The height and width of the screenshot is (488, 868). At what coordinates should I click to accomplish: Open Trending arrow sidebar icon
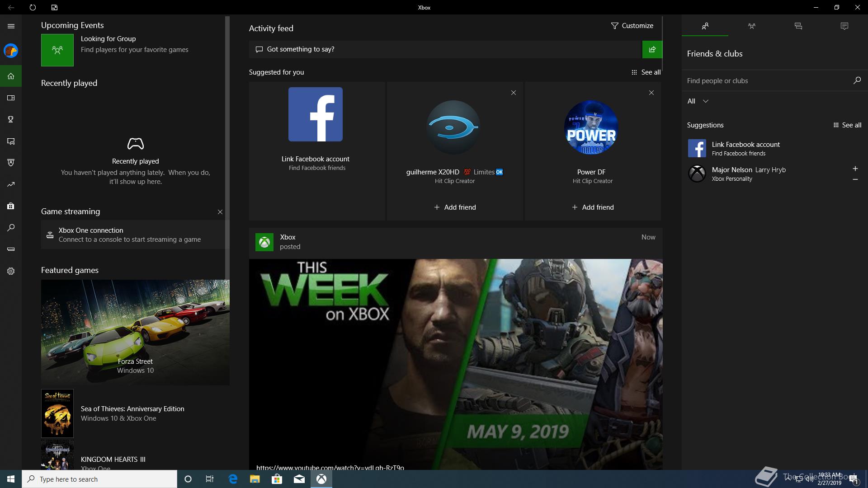point(11,184)
